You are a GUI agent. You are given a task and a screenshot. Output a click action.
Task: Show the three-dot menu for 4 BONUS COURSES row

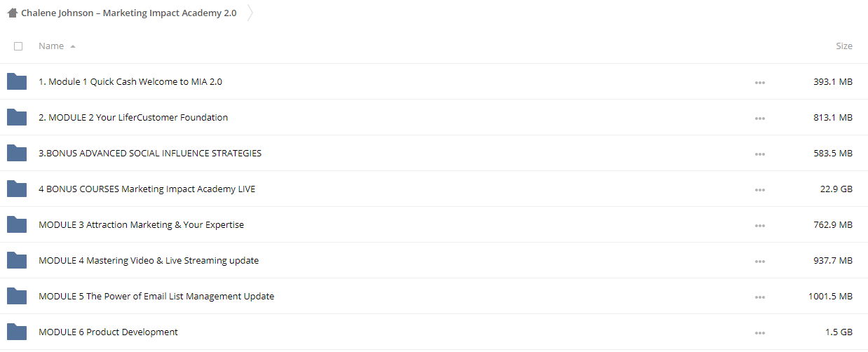click(760, 190)
